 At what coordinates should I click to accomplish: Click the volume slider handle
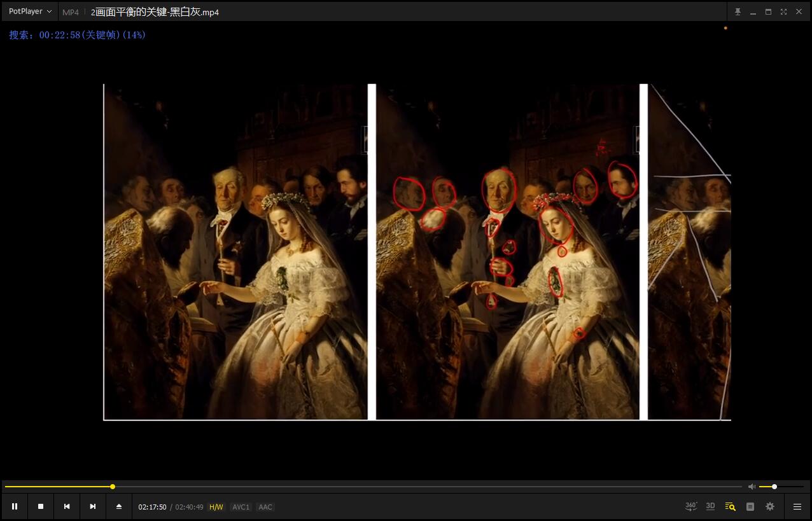point(774,487)
